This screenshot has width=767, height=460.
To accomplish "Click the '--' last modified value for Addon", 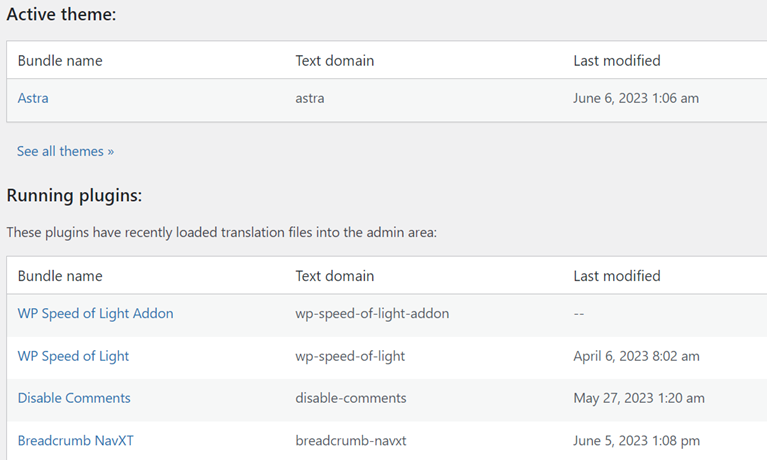I will pos(579,314).
